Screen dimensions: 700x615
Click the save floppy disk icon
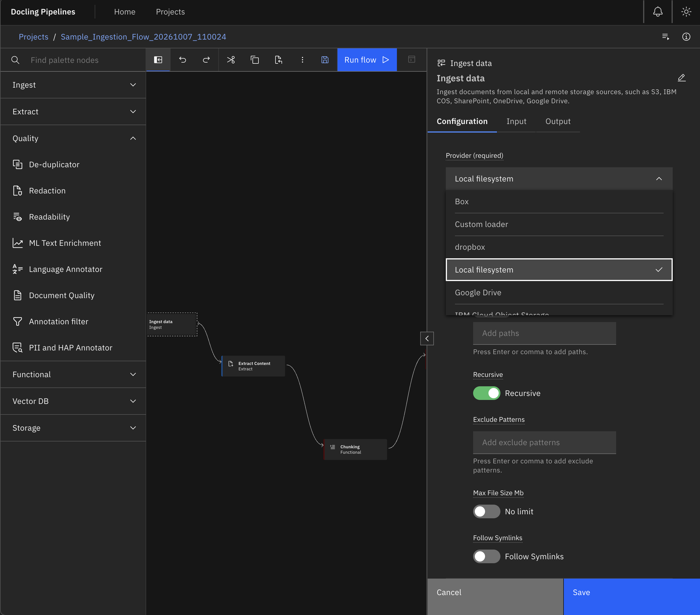(x=325, y=60)
